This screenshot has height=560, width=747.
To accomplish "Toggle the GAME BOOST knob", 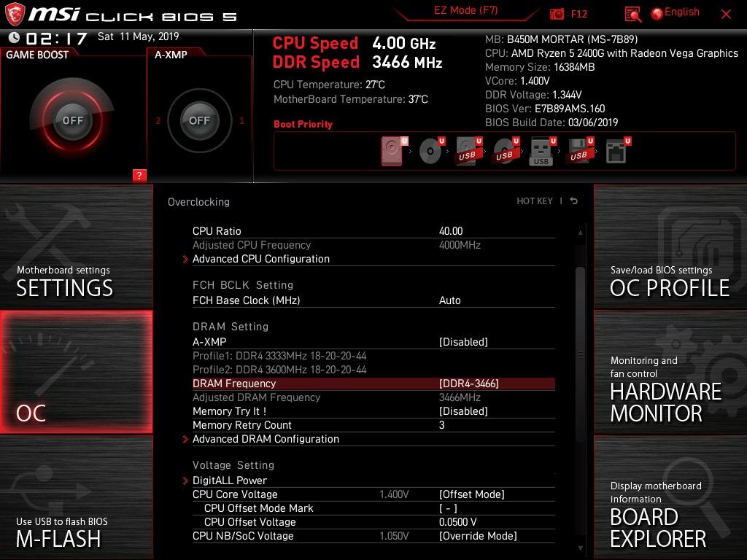I will (x=72, y=120).
